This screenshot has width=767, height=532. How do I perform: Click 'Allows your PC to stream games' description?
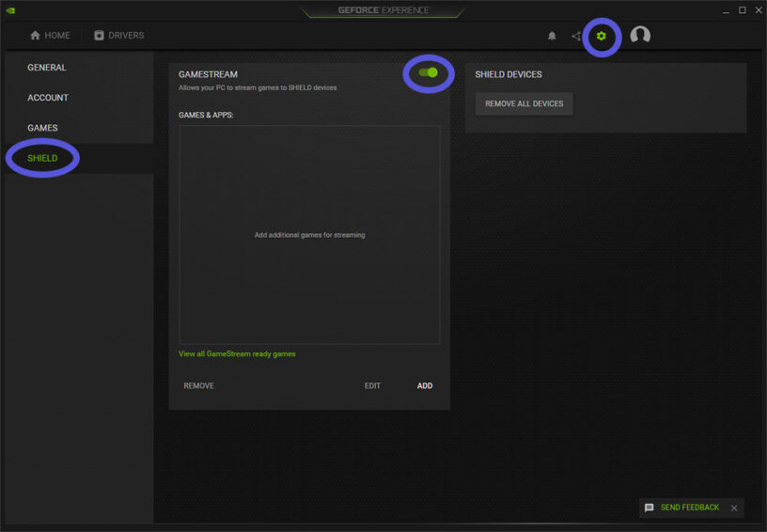point(258,88)
